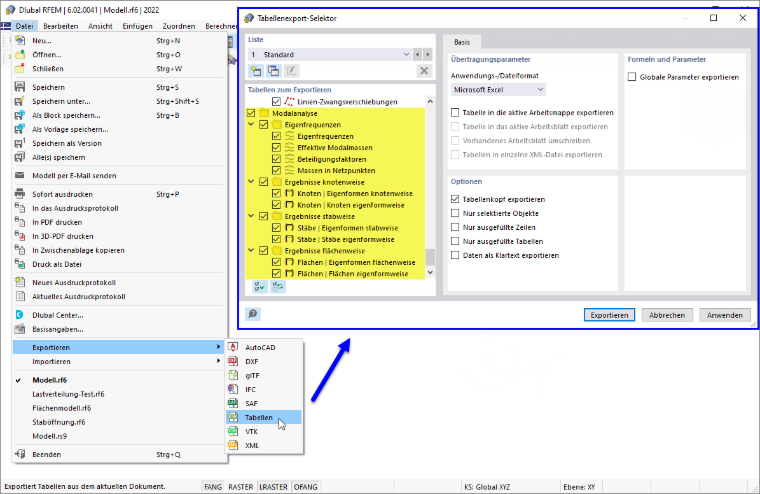This screenshot has width=760, height=494.
Task: Open the Importieren submenu
Action: (x=118, y=361)
